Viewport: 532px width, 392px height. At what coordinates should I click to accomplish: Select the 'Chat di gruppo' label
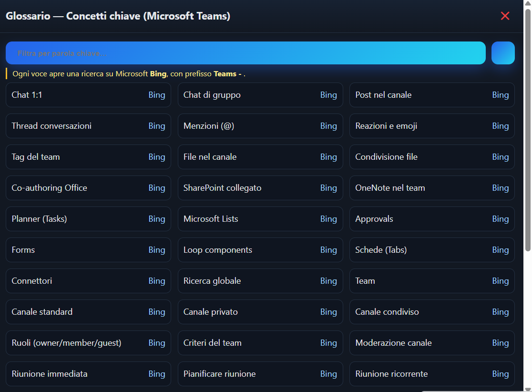(x=212, y=95)
